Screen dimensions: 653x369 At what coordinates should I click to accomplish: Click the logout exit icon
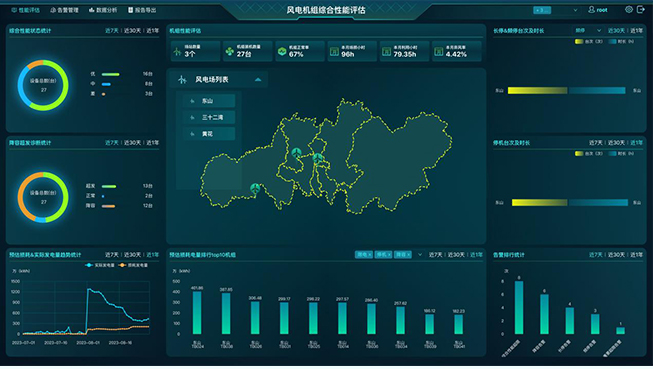click(x=641, y=10)
